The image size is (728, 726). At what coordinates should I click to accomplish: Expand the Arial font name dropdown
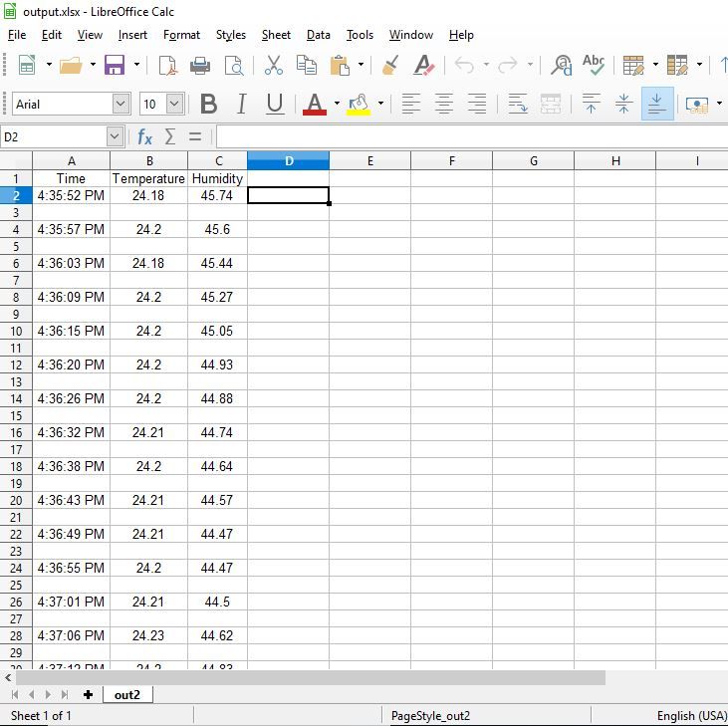[x=121, y=104]
